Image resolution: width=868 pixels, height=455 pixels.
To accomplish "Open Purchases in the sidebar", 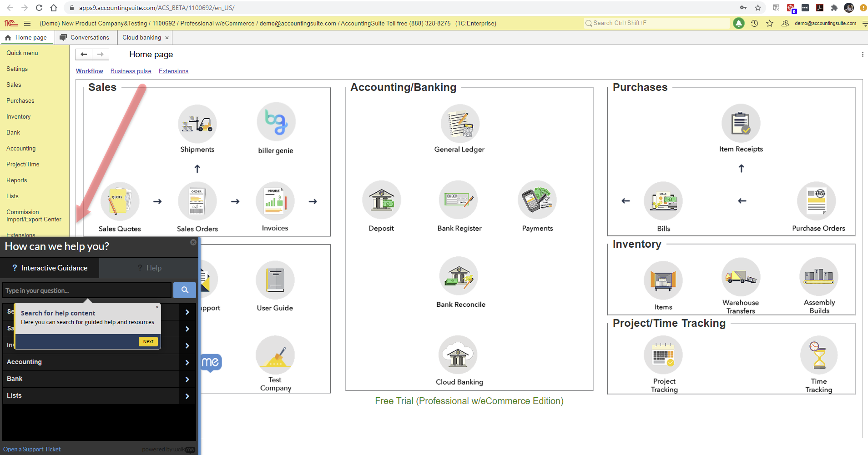I will pos(20,101).
